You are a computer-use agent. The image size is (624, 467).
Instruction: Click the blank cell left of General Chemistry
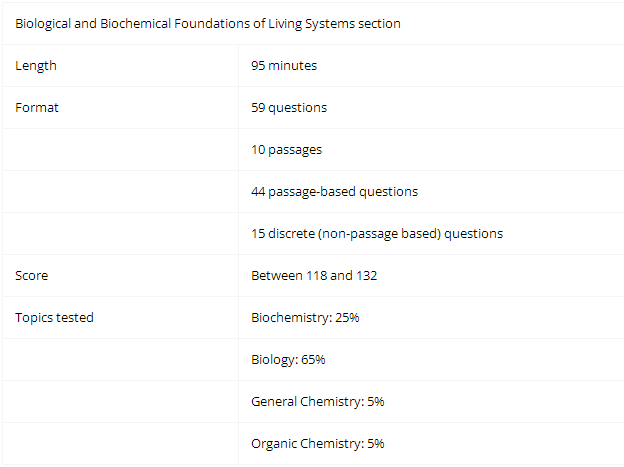point(121,402)
